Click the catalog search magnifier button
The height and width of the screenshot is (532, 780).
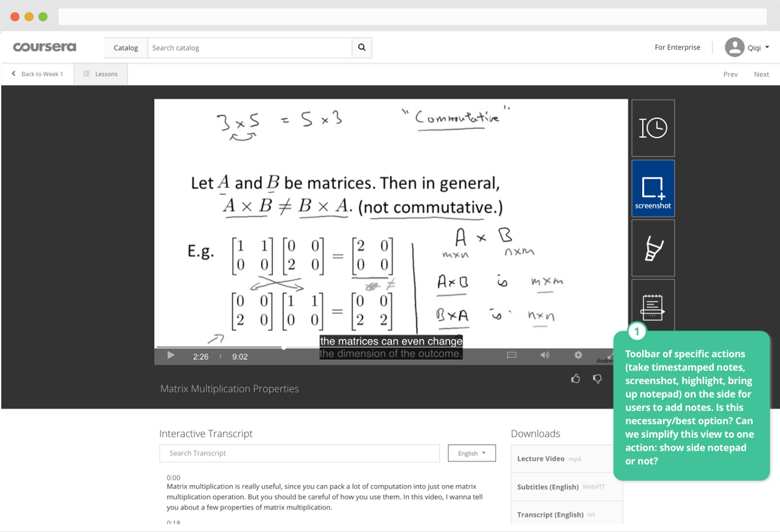click(x=362, y=47)
